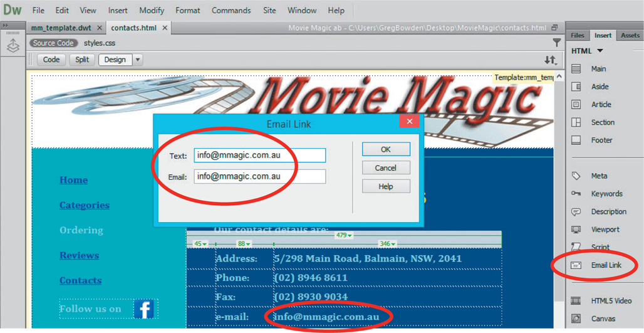Viewport: 644px width, 333px height.
Task: Open the Edit menu
Action: pos(62,10)
